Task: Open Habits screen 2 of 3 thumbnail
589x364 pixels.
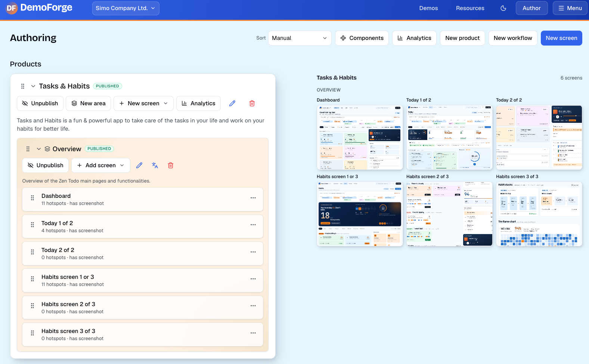Action: point(449,214)
